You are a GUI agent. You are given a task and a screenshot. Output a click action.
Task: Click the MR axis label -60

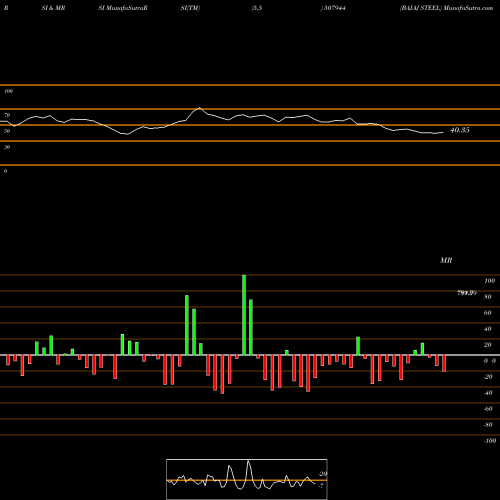click(488, 409)
